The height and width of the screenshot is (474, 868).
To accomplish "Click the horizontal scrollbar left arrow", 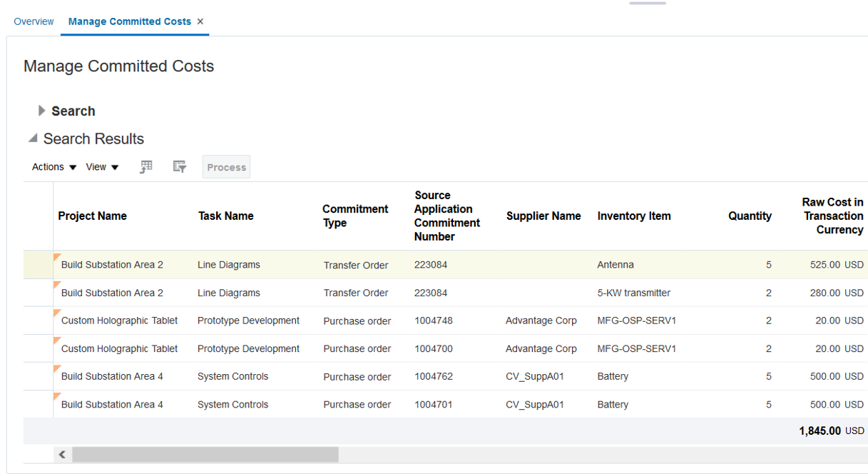I will 62,455.
